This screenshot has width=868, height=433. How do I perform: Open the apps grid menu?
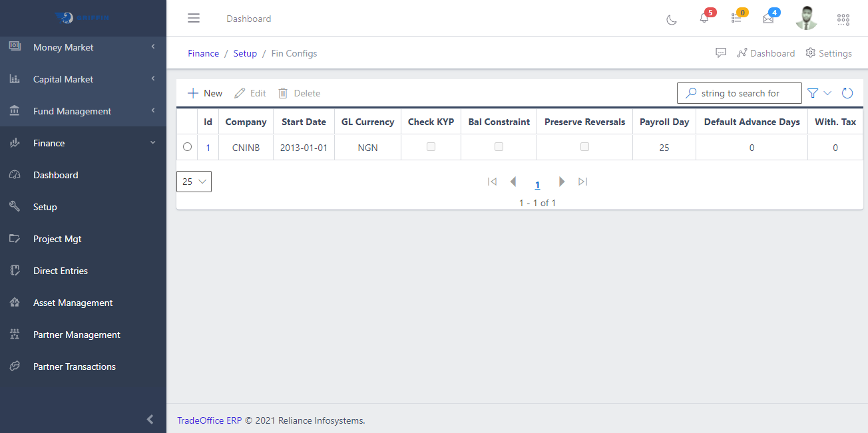843,19
